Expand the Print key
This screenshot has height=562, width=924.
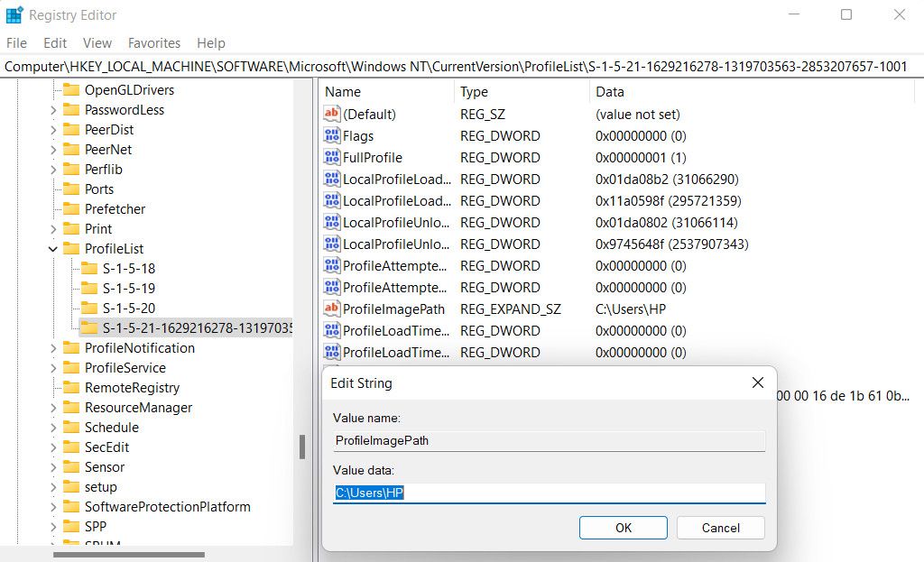(x=52, y=228)
